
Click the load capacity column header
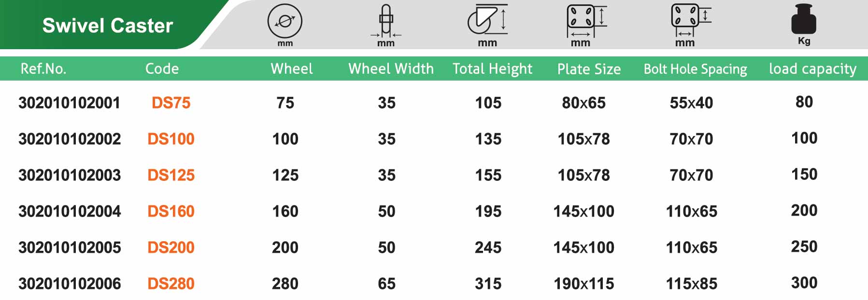point(812,69)
